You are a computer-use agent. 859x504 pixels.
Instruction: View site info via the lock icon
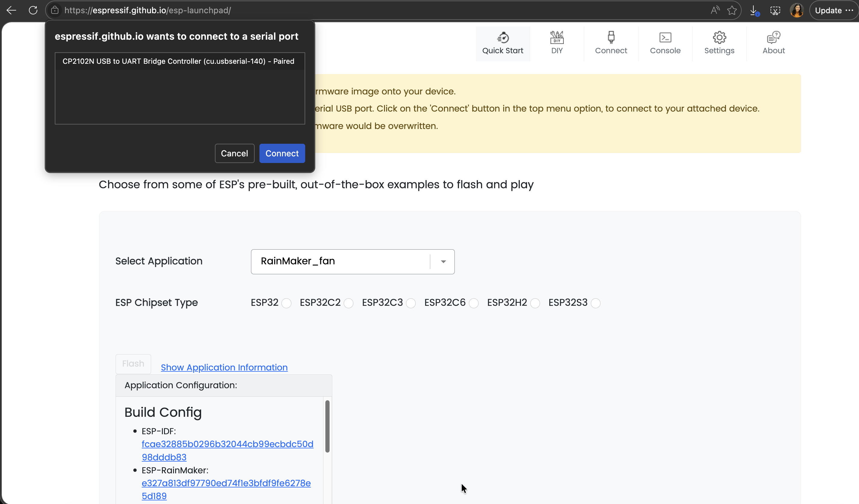pos(55,11)
